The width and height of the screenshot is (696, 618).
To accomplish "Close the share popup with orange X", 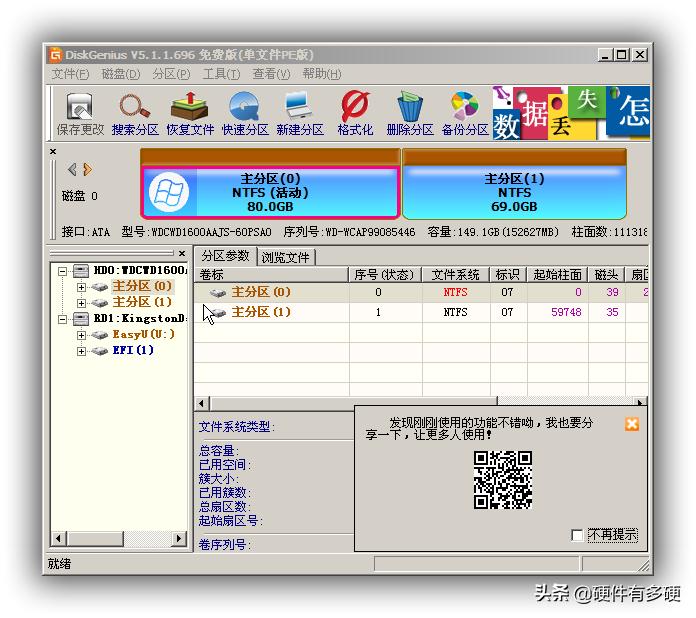I will point(632,424).
